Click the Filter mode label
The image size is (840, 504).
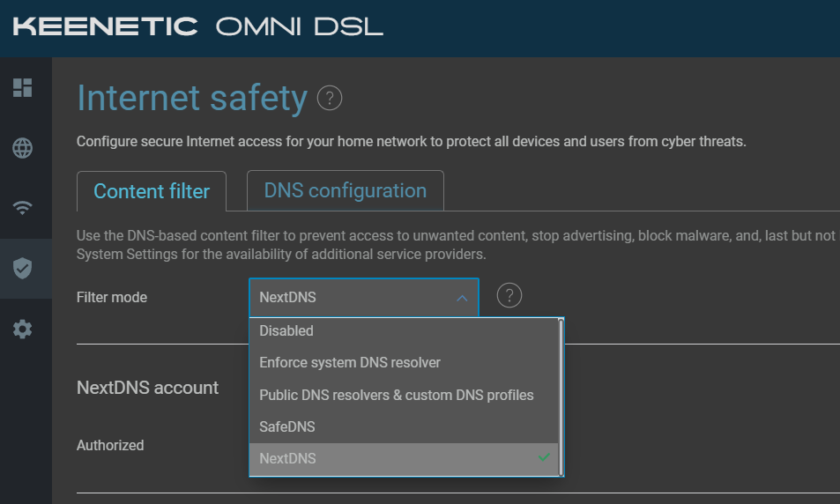[112, 297]
